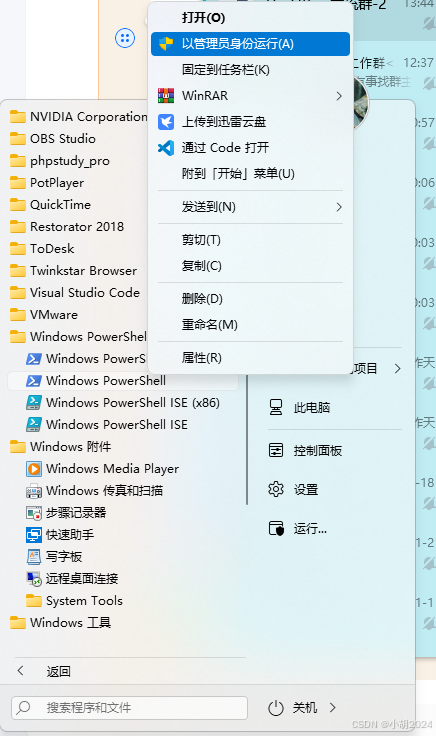The width and height of the screenshot is (436, 736).
Task: Open the arrow next to 关机
Action: (333, 707)
